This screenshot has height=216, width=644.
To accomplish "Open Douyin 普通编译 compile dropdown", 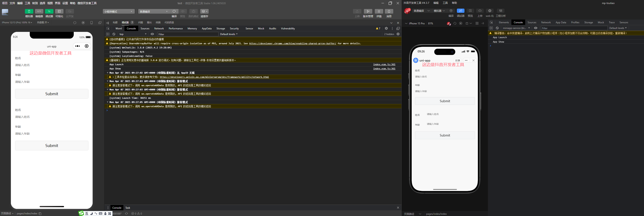I will (422, 11).
